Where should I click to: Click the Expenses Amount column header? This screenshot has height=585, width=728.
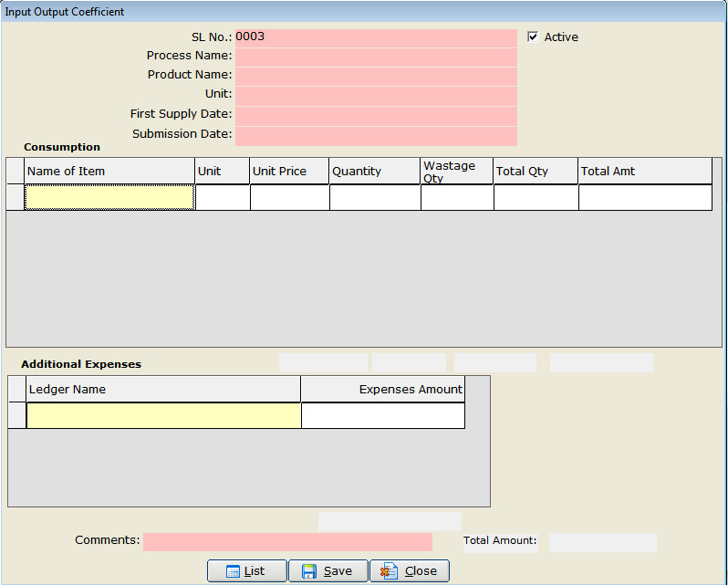pos(383,389)
